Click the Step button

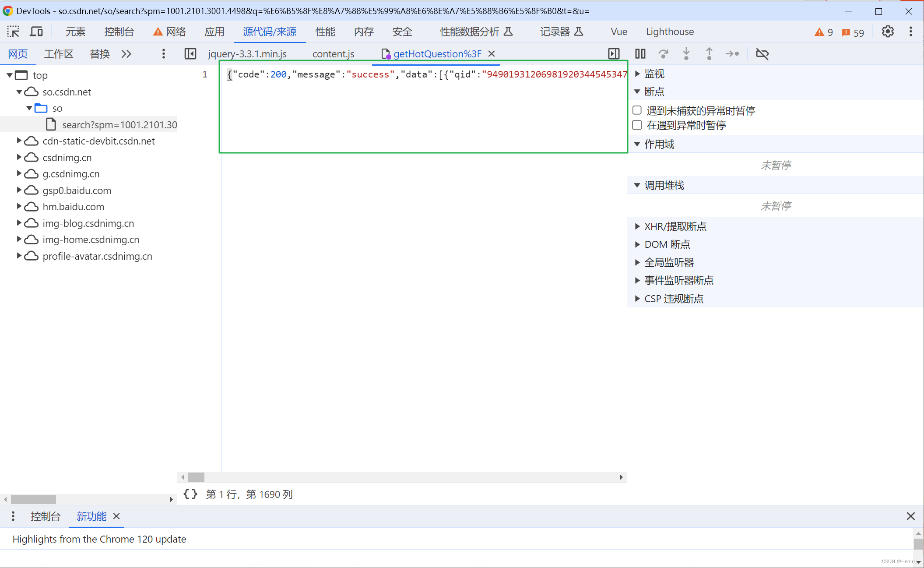point(732,54)
